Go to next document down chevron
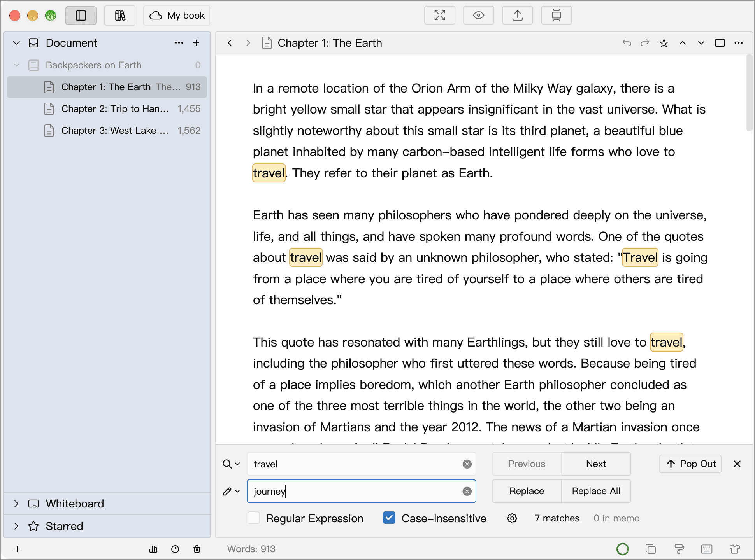Screen dimensions: 755x560 coord(701,43)
